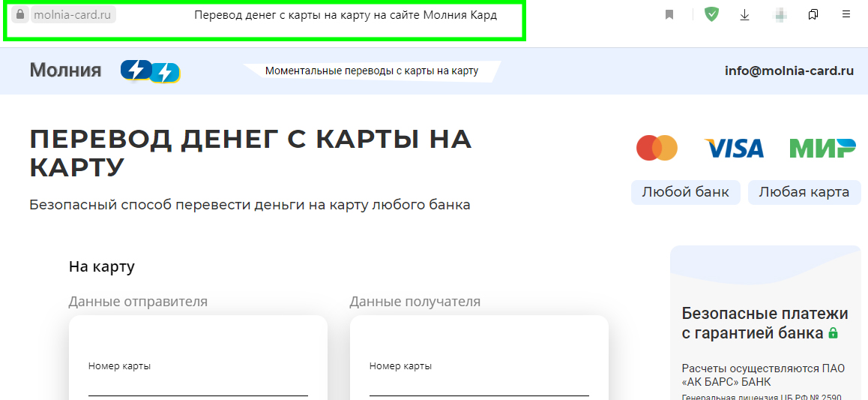Click the На карту section title
The image size is (868, 400).
[x=102, y=266]
